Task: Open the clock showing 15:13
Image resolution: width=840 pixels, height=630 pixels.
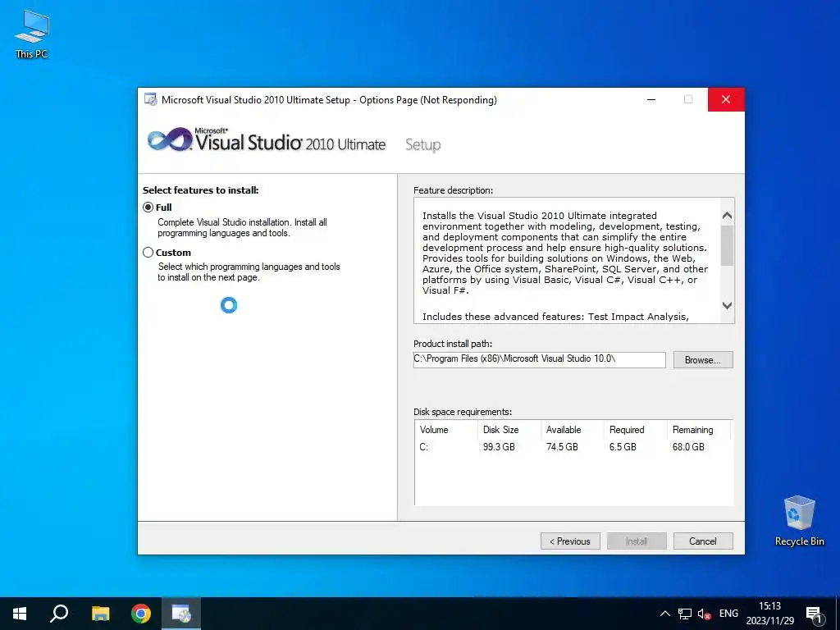Action: point(769,614)
